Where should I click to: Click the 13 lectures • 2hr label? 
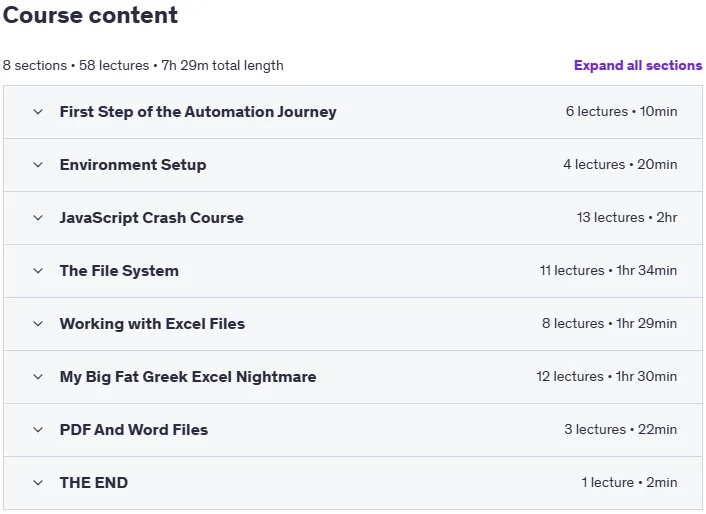tap(627, 217)
